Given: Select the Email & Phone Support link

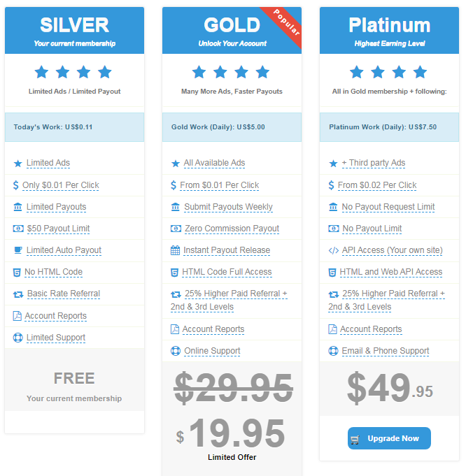Looking at the screenshot, I should click(386, 351).
